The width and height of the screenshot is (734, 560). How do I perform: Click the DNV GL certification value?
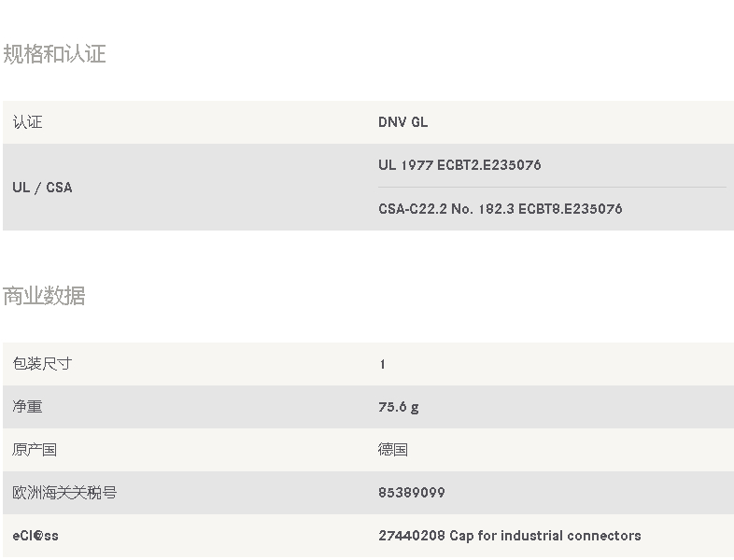(x=403, y=122)
